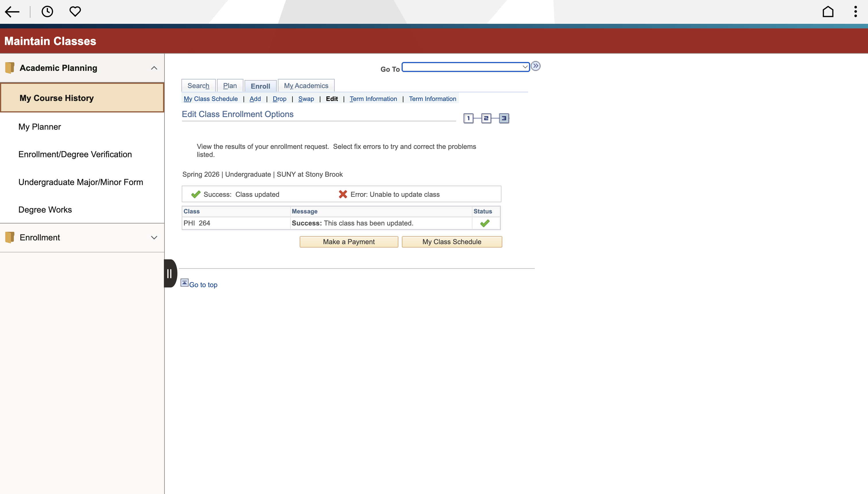The image size is (868, 494).
Task: Open the My Academics tab
Action: click(x=306, y=86)
